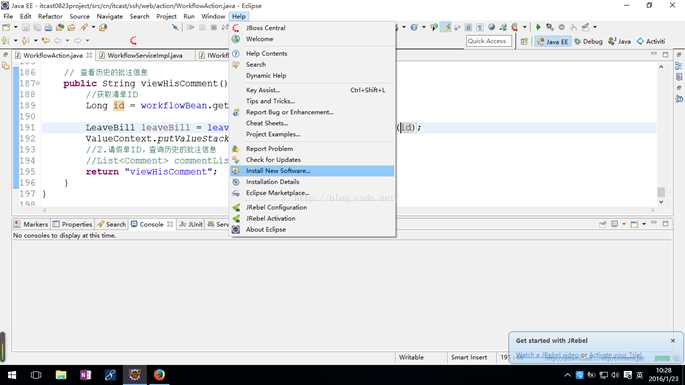This screenshot has width=685, height=385.
Task: Click the Save toolbar icon
Action: (x=26, y=28)
